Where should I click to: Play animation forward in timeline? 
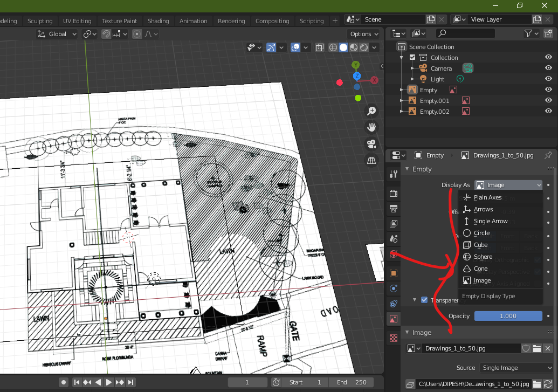coord(109,382)
